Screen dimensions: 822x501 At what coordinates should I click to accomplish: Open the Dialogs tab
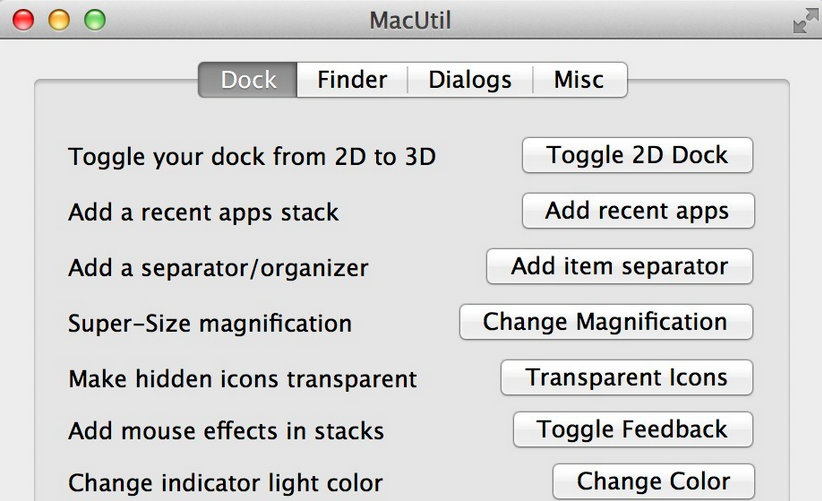click(470, 80)
